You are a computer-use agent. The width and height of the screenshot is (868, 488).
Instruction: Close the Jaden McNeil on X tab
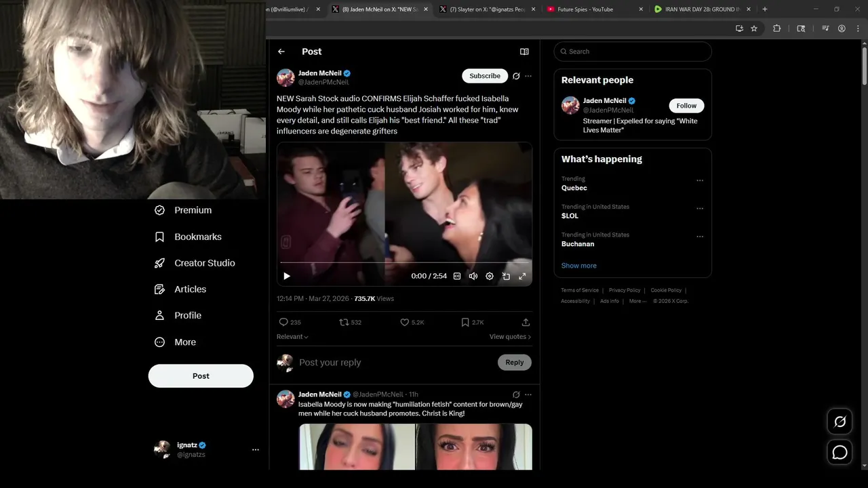click(426, 9)
